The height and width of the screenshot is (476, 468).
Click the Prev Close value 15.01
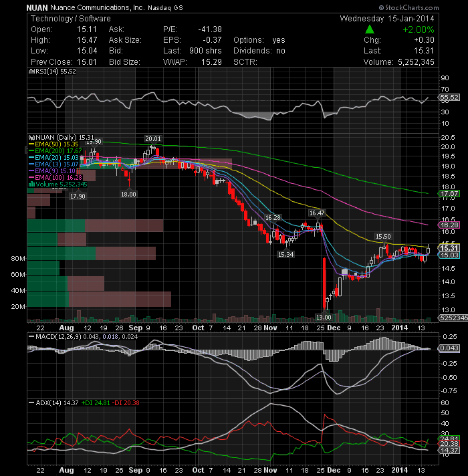pos(87,62)
